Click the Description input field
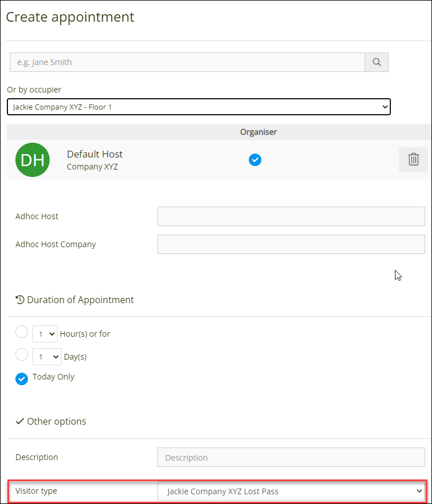 [x=291, y=457]
